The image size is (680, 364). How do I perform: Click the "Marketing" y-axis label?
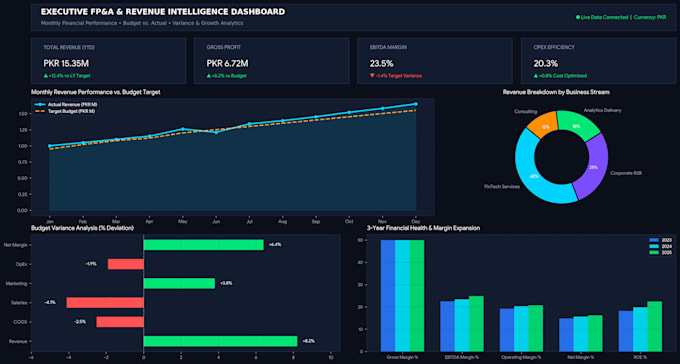pyautogui.click(x=18, y=283)
